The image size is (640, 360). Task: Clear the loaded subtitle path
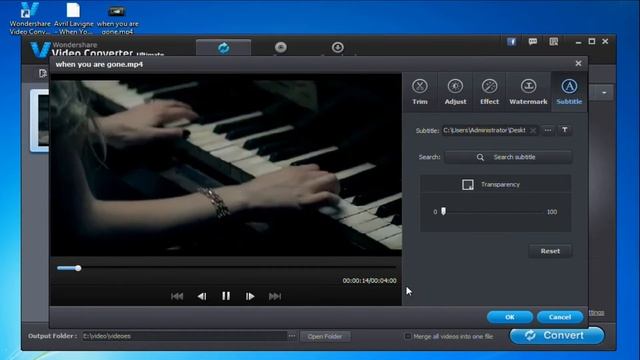pyautogui.click(x=533, y=131)
